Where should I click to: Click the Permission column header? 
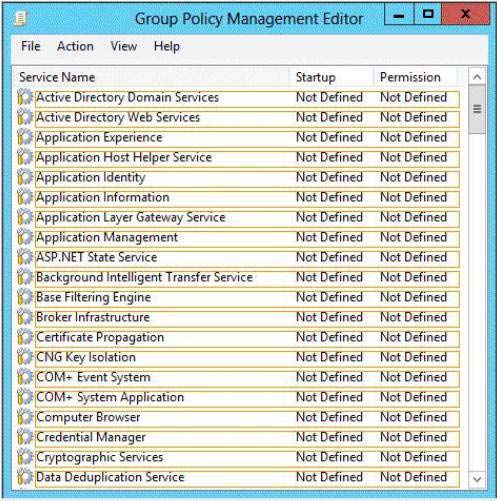(415, 77)
